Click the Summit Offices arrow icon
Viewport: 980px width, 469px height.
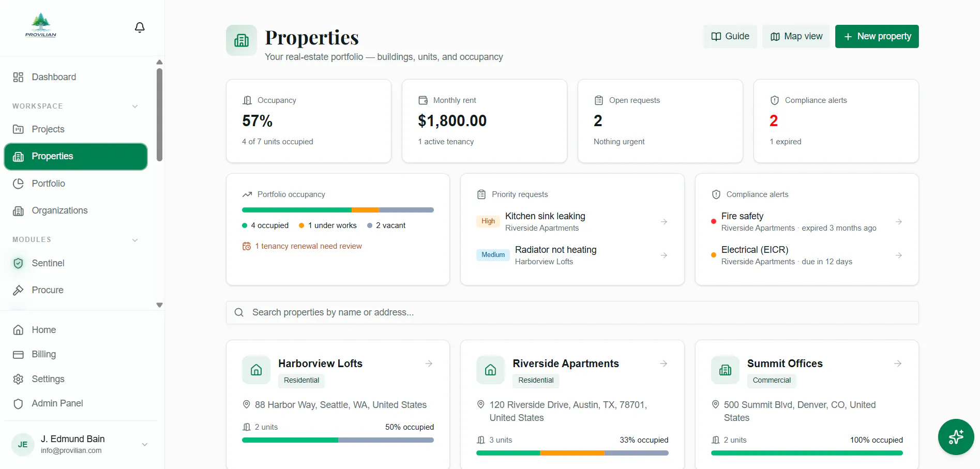[898, 364]
